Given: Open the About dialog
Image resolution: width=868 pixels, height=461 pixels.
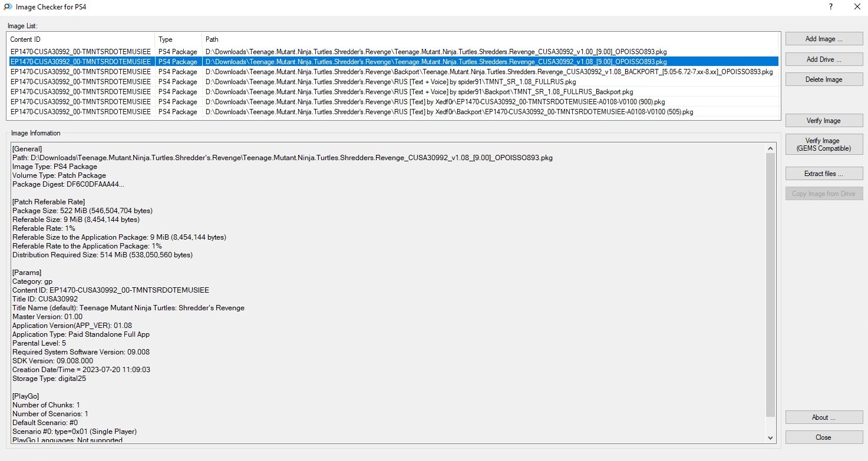Looking at the screenshot, I should coord(824,417).
